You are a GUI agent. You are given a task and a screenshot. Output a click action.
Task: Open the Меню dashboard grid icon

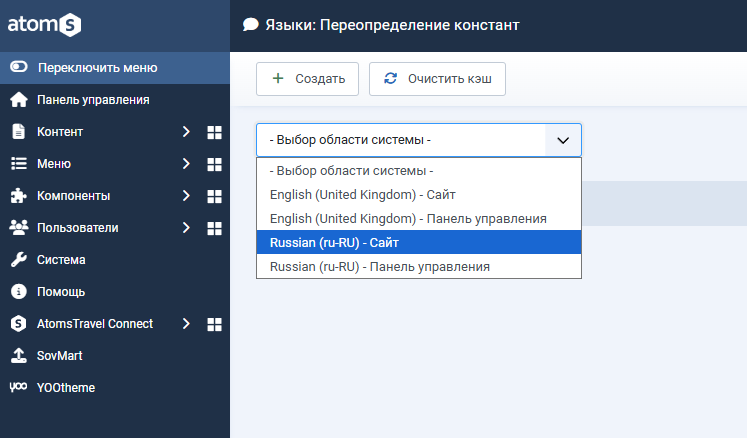pos(214,164)
